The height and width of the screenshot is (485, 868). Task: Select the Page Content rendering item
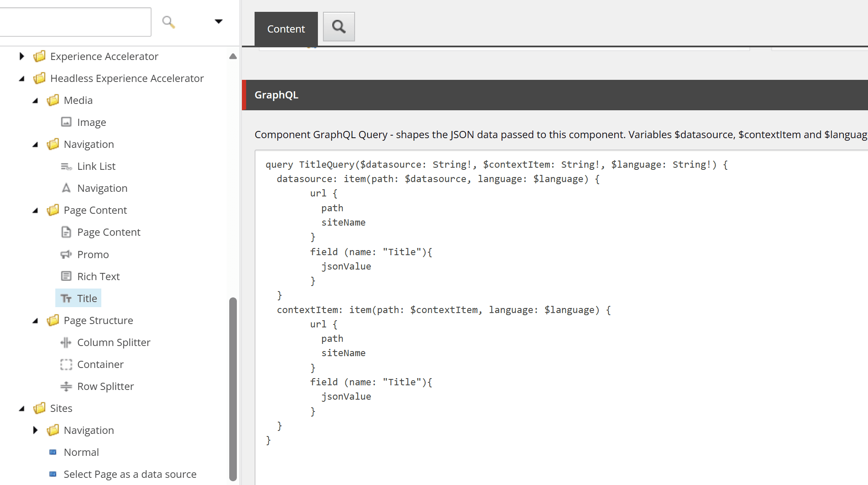click(x=108, y=232)
